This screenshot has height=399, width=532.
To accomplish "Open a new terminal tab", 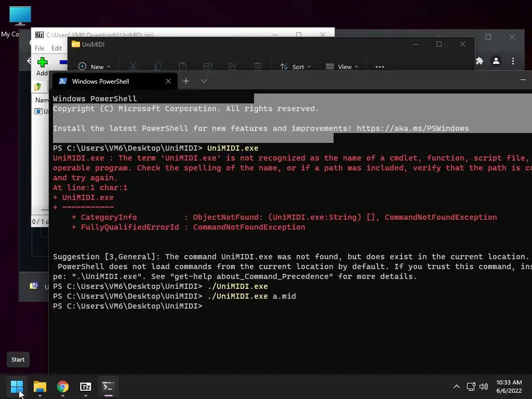I will [x=186, y=81].
